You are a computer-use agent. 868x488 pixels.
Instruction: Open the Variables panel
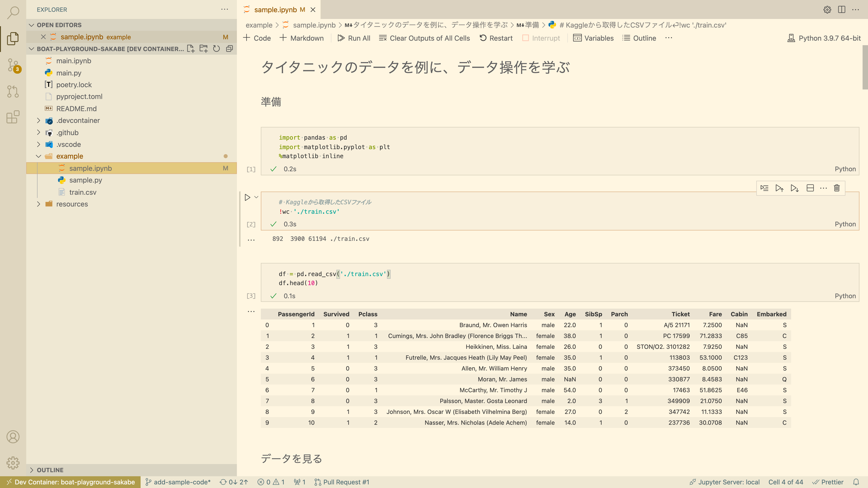593,38
